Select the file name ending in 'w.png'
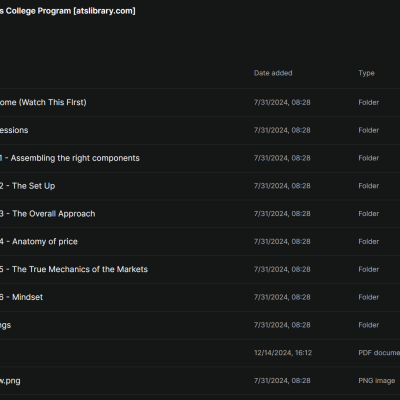This screenshot has height=400, width=400. click(10, 381)
